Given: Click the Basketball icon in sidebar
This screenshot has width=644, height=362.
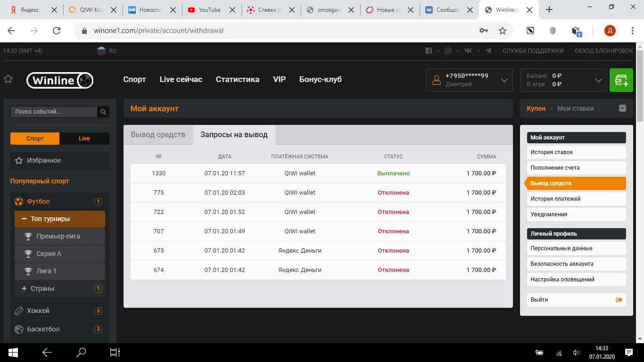Looking at the screenshot, I should (x=19, y=329).
